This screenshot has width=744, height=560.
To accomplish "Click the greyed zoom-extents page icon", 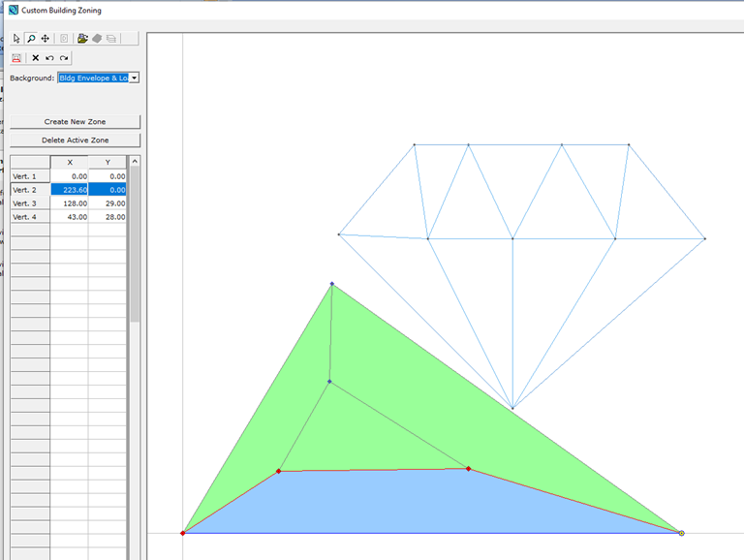I will tap(64, 39).
